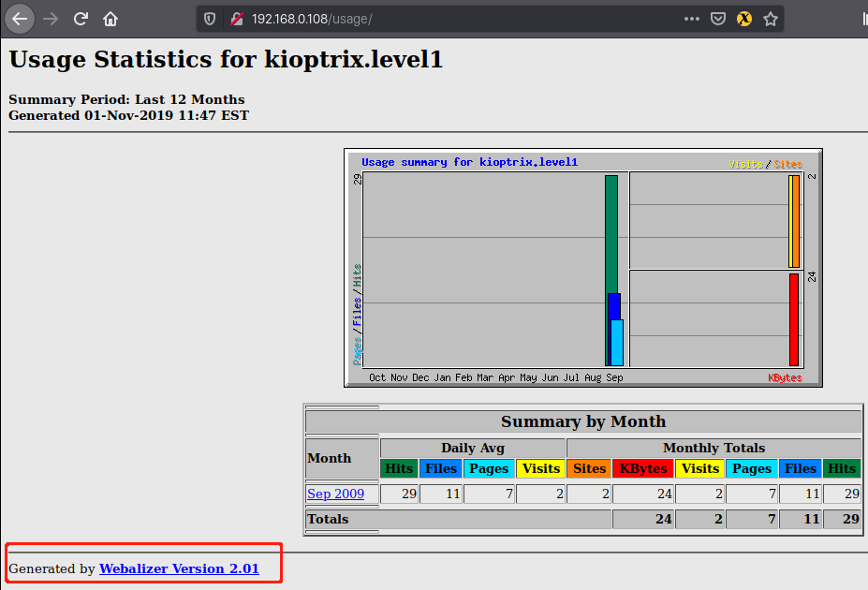Open the page actions ellipsis menu

[691, 18]
